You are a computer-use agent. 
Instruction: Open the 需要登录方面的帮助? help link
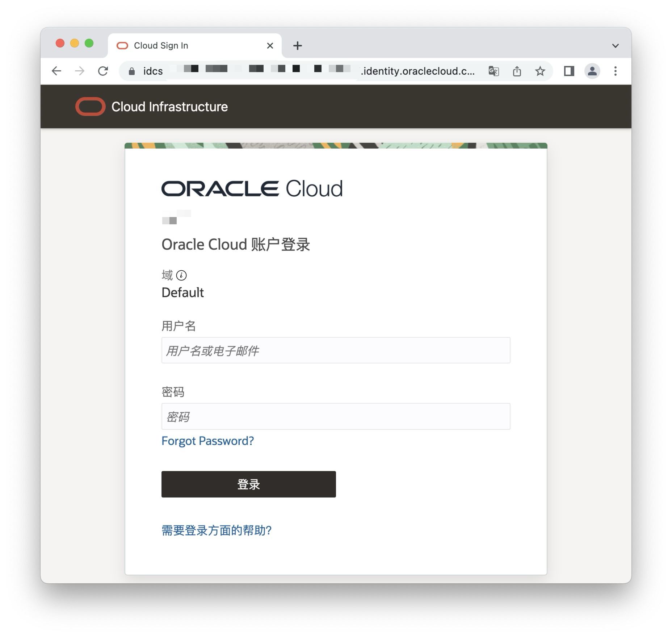pos(217,530)
